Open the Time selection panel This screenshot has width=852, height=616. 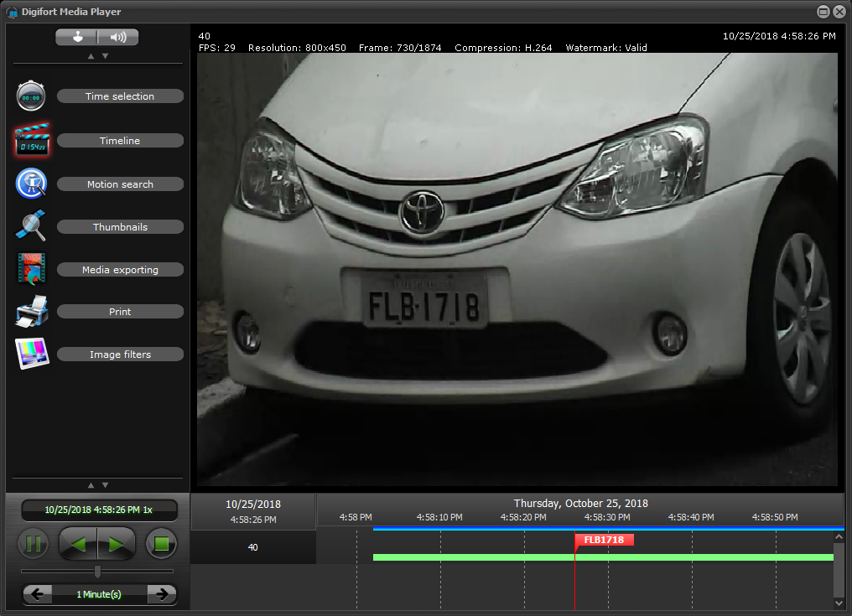click(x=120, y=96)
